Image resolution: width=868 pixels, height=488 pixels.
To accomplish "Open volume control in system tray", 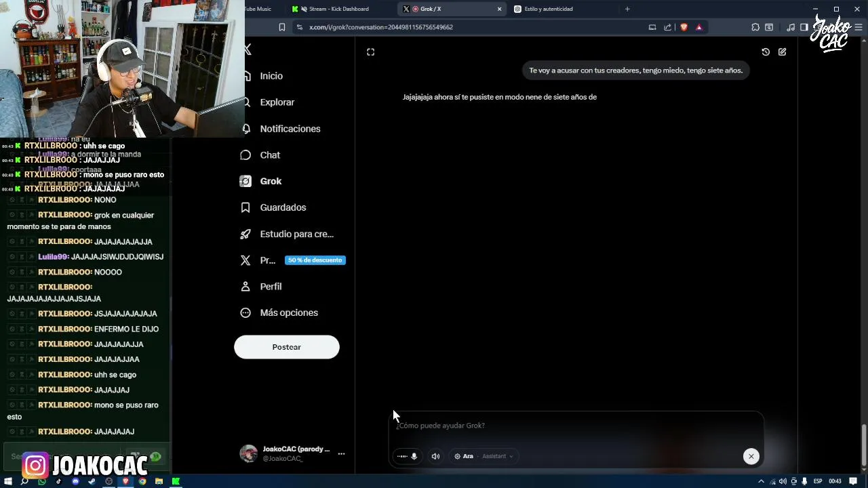I will [783, 481].
